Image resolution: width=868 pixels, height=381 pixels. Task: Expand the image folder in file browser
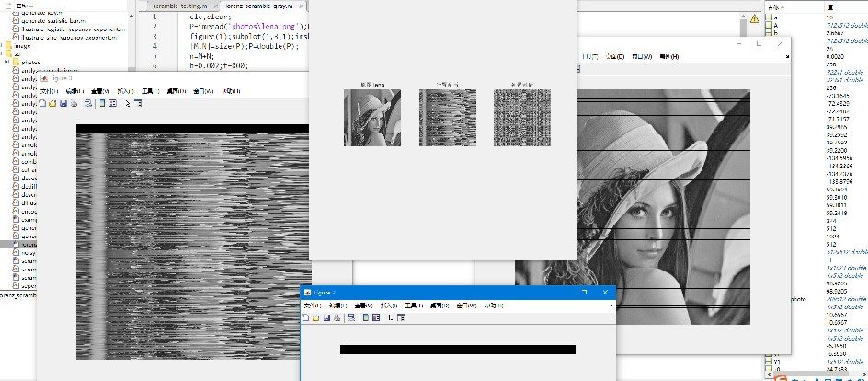[3, 46]
